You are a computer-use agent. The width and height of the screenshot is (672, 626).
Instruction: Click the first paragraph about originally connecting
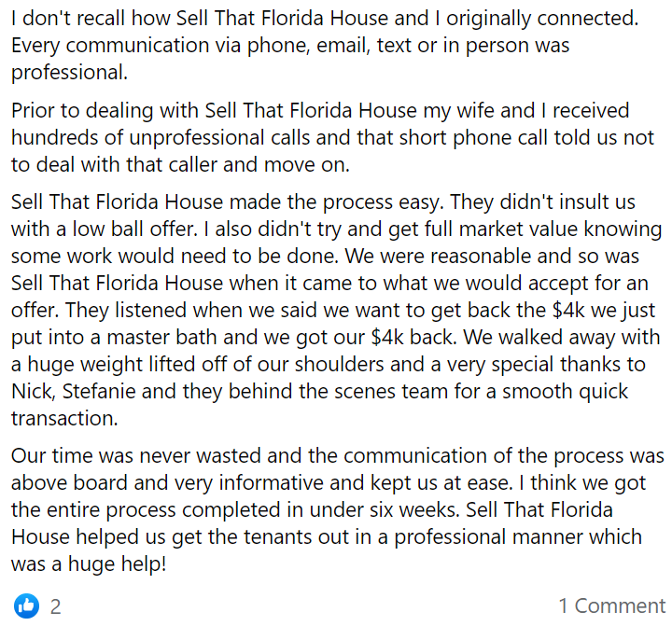point(325,45)
